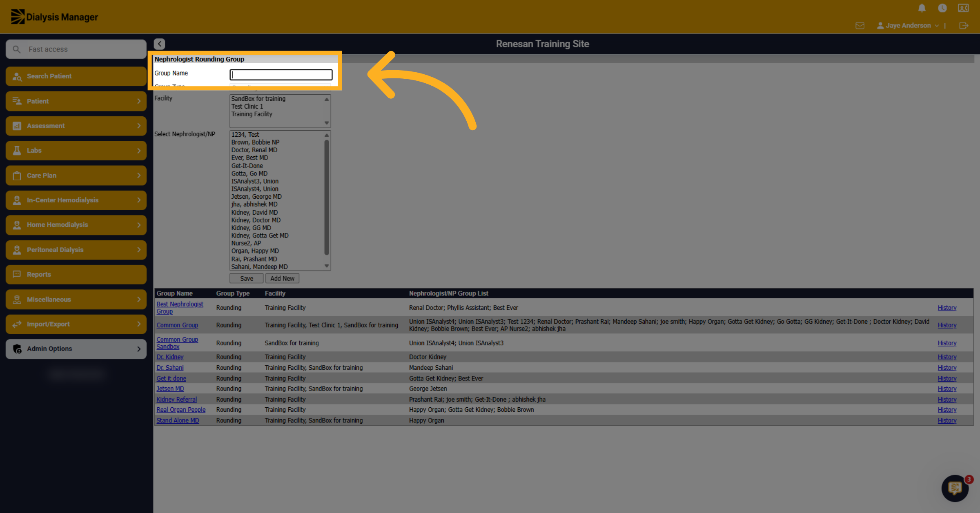Open the Admin Options menu item
Image resolution: width=980 pixels, height=513 pixels.
76,349
